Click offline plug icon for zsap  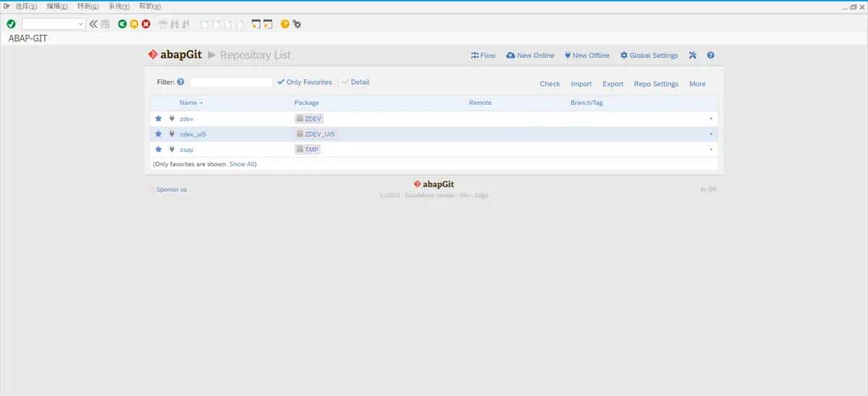click(171, 149)
